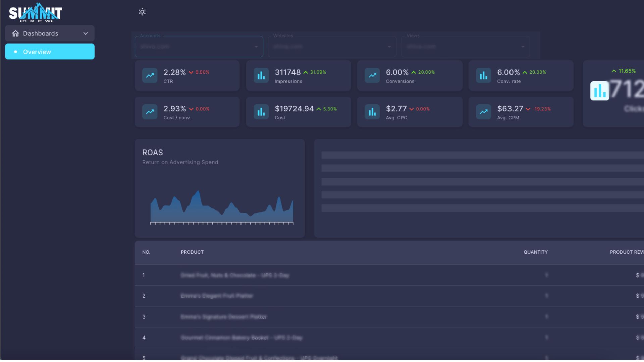Click the $63.27 Avg. CPM value
The height and width of the screenshot is (362, 644).
pyautogui.click(x=510, y=109)
